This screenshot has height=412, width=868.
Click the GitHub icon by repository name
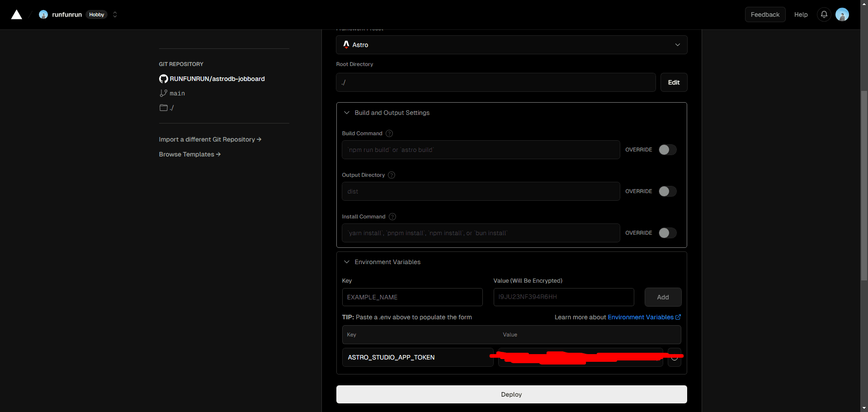[x=163, y=79]
